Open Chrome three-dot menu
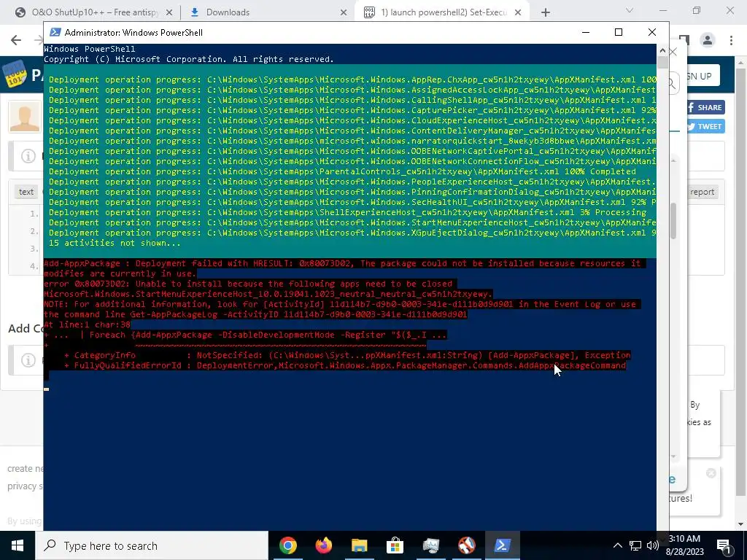This screenshot has width=747, height=560. [731, 40]
